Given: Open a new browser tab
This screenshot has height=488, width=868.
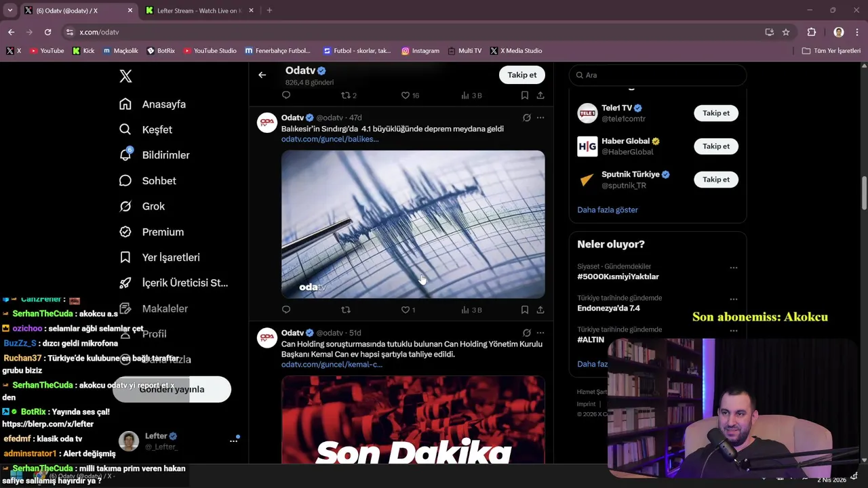Looking at the screenshot, I should tap(269, 11).
